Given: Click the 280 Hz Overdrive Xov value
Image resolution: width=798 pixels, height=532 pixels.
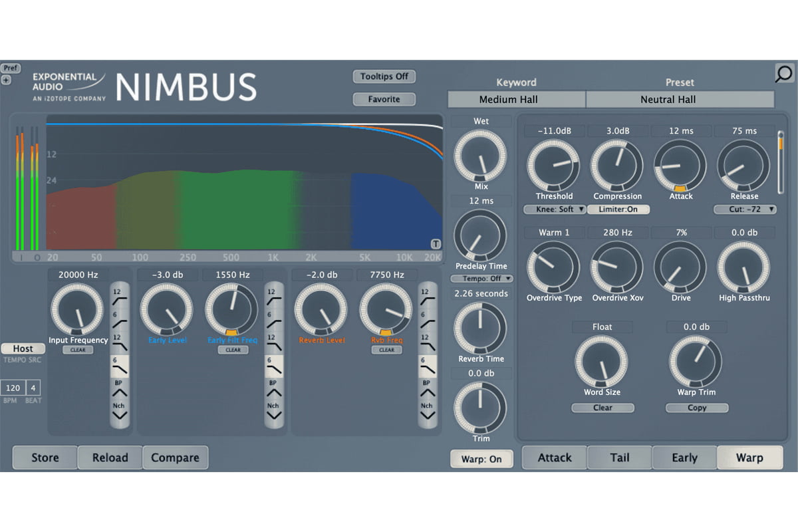Looking at the screenshot, I should (x=617, y=233).
